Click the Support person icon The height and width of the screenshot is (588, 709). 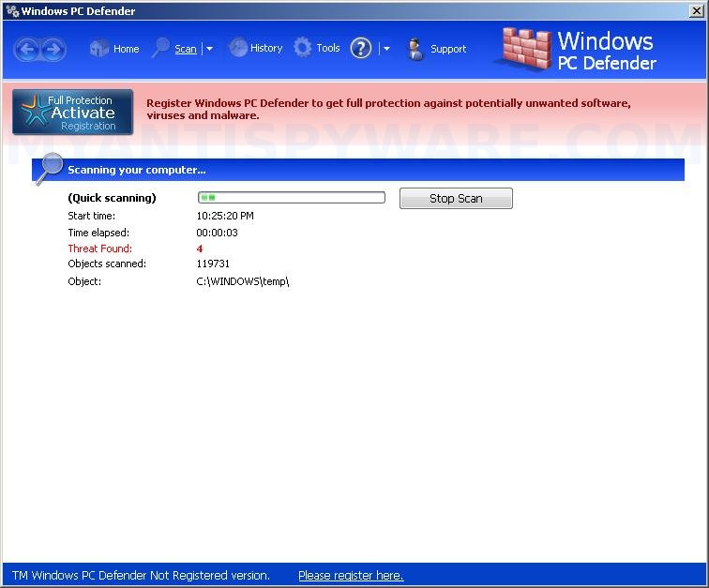[415, 49]
